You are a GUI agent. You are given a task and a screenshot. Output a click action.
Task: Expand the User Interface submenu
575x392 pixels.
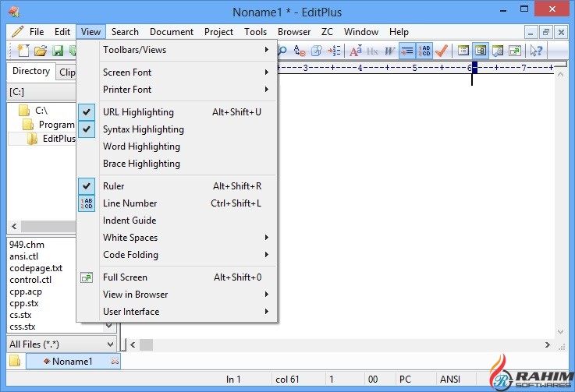point(177,312)
